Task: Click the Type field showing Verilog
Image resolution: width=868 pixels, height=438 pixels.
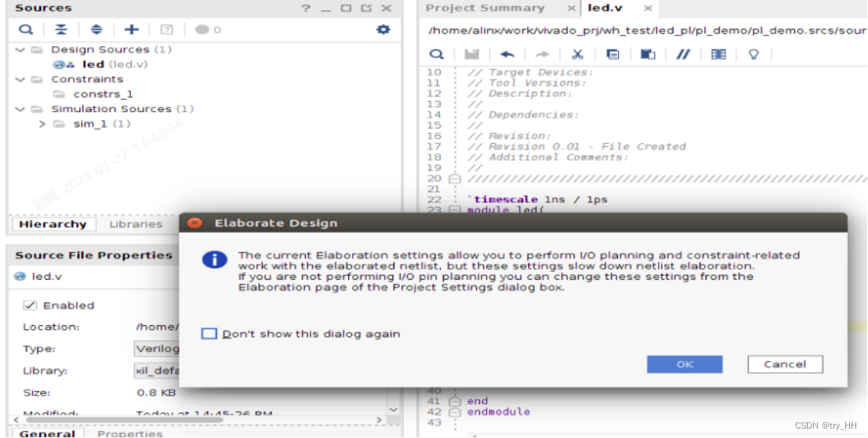Action: pyautogui.click(x=158, y=349)
